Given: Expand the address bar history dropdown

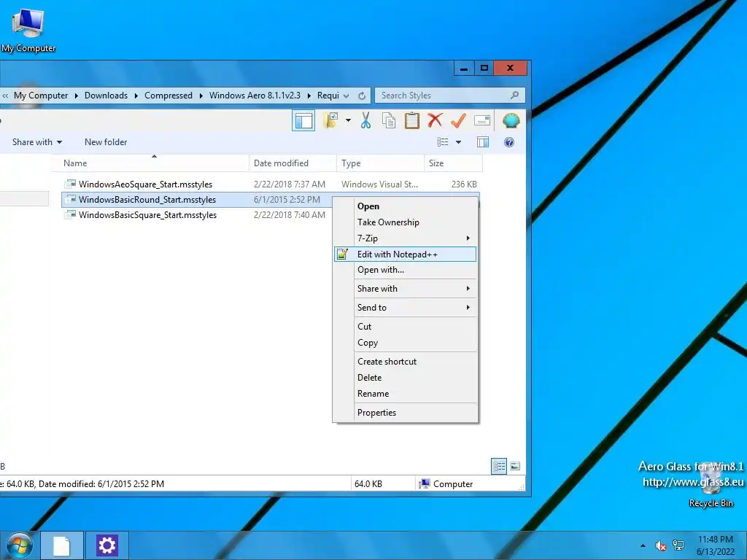Looking at the screenshot, I should pos(347,96).
